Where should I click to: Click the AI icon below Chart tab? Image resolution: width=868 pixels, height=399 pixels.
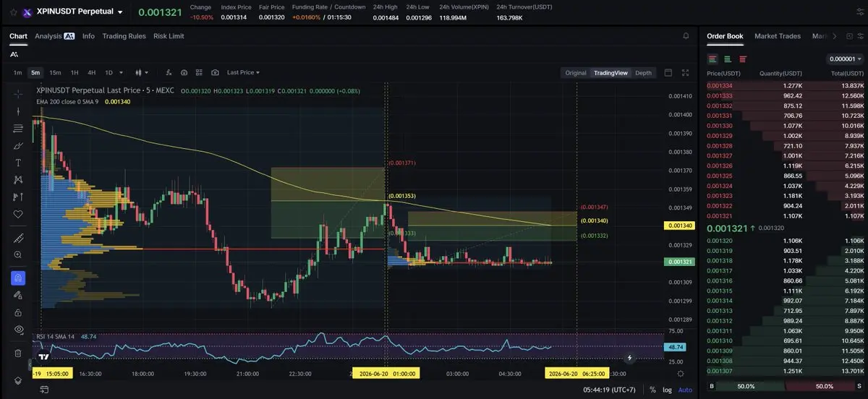[x=14, y=54]
